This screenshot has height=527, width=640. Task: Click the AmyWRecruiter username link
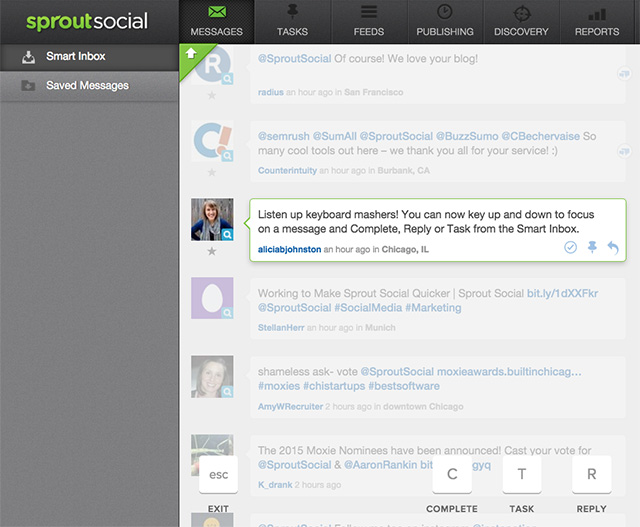tap(290, 407)
